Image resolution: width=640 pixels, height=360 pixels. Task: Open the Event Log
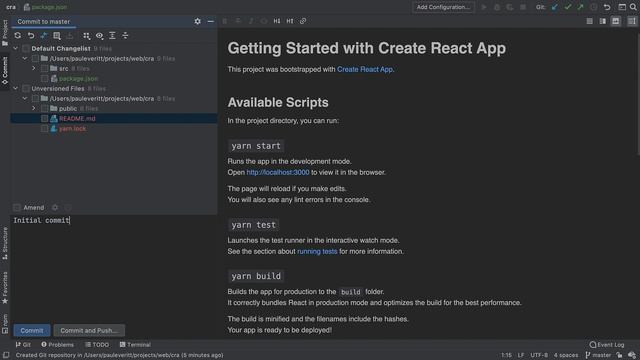pyautogui.click(x=607, y=344)
